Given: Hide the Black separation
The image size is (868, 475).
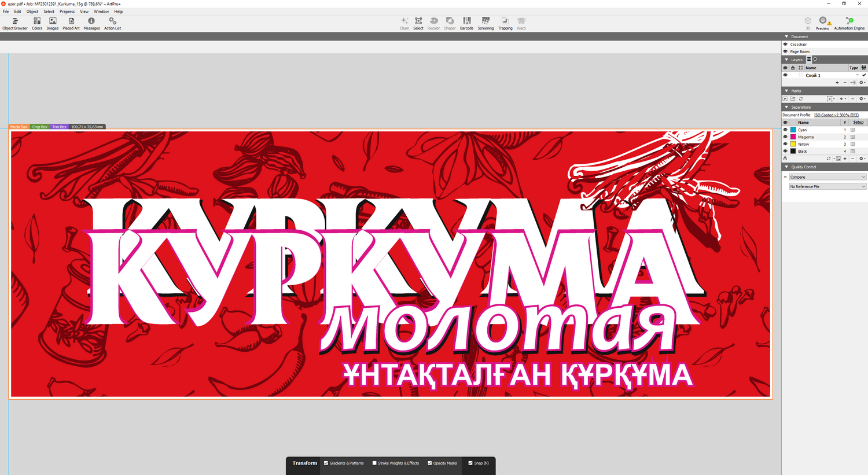Looking at the screenshot, I should (785, 152).
